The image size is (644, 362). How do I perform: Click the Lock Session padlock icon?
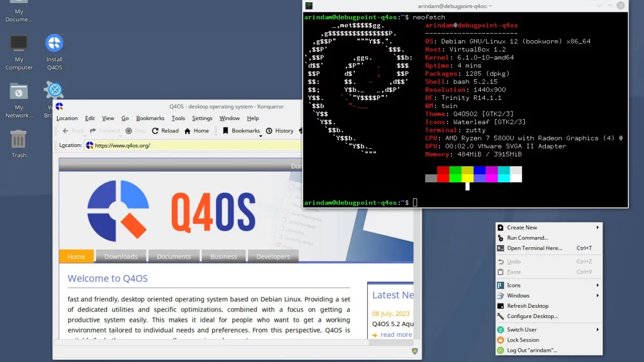click(500, 340)
